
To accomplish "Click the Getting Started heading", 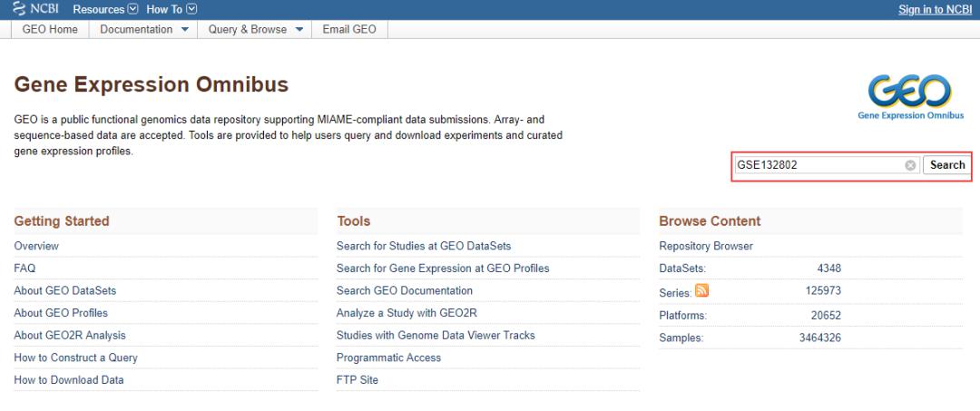I will [x=62, y=221].
